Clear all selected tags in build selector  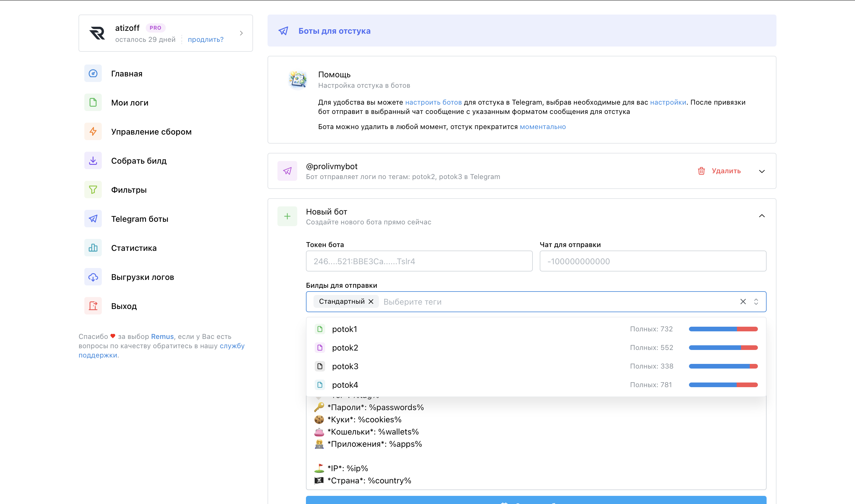pos(743,302)
